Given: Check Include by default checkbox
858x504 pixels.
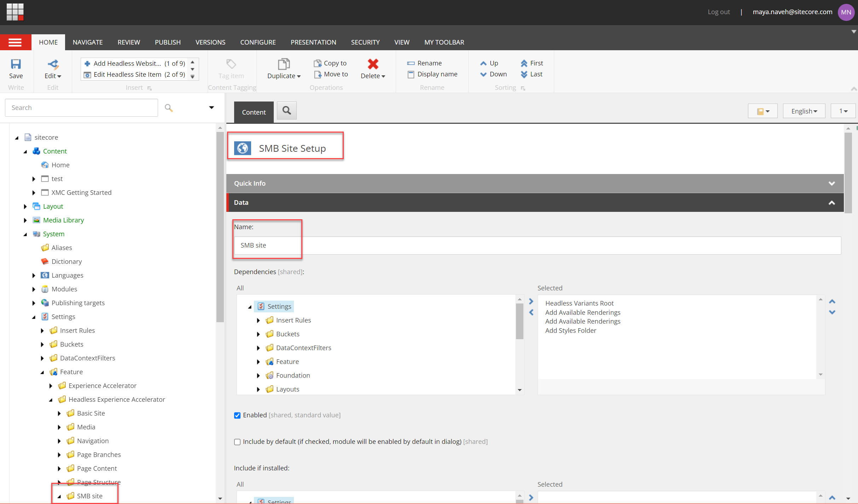Looking at the screenshot, I should pos(237,442).
